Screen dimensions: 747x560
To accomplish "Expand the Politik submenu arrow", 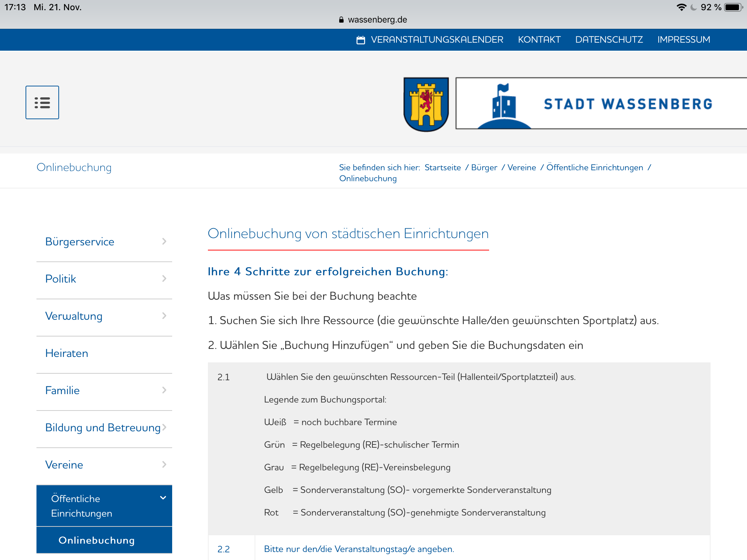I will (164, 279).
